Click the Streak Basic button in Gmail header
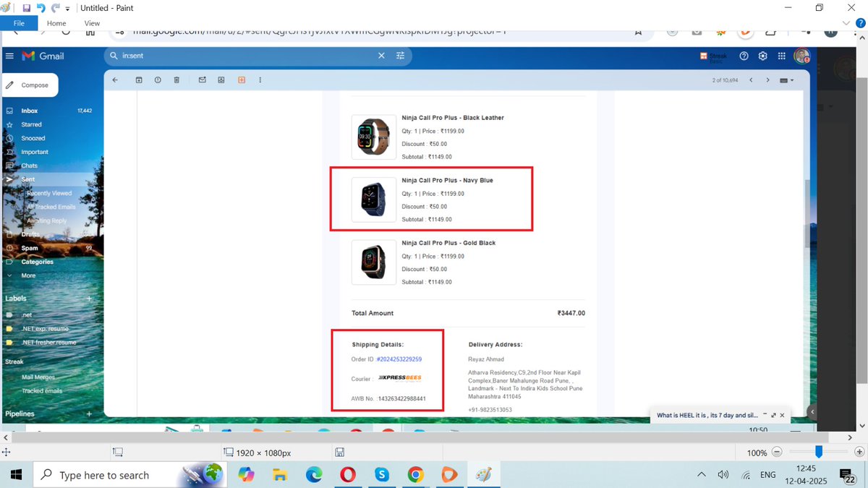The height and width of the screenshot is (488, 868). click(714, 56)
